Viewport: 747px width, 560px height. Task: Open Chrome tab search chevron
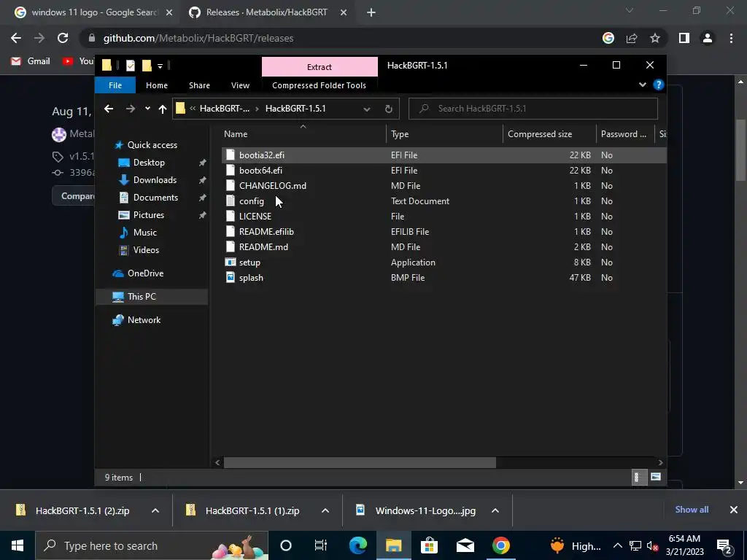point(630,10)
